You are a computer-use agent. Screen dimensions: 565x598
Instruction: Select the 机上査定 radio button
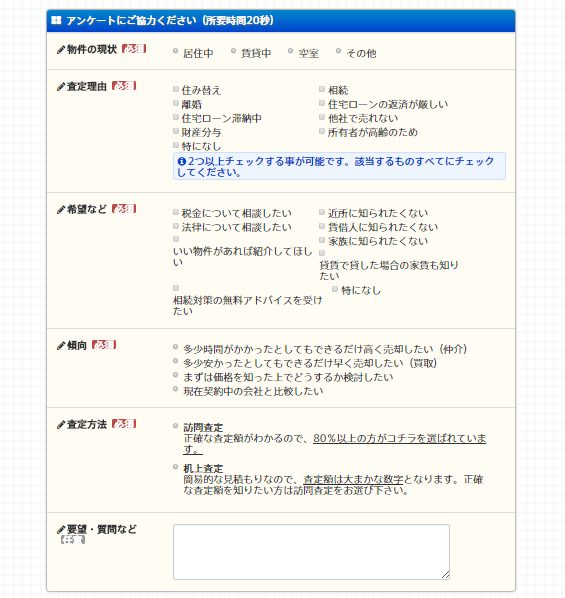[175, 466]
